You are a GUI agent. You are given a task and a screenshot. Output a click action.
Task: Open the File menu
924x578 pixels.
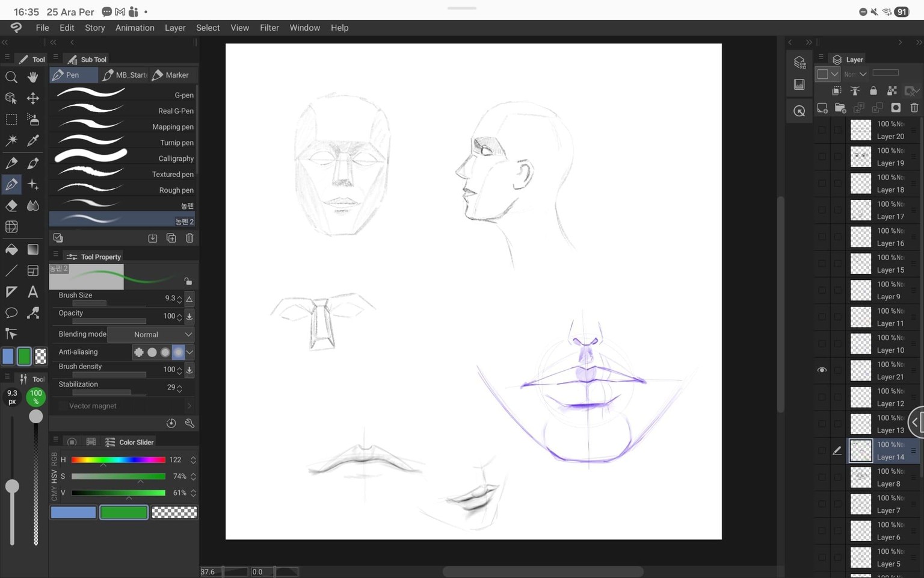point(42,28)
